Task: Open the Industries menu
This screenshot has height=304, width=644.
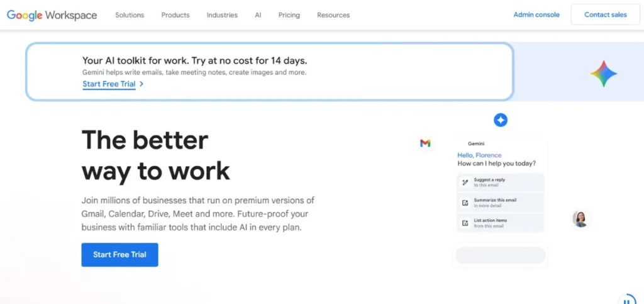Action: tap(222, 15)
